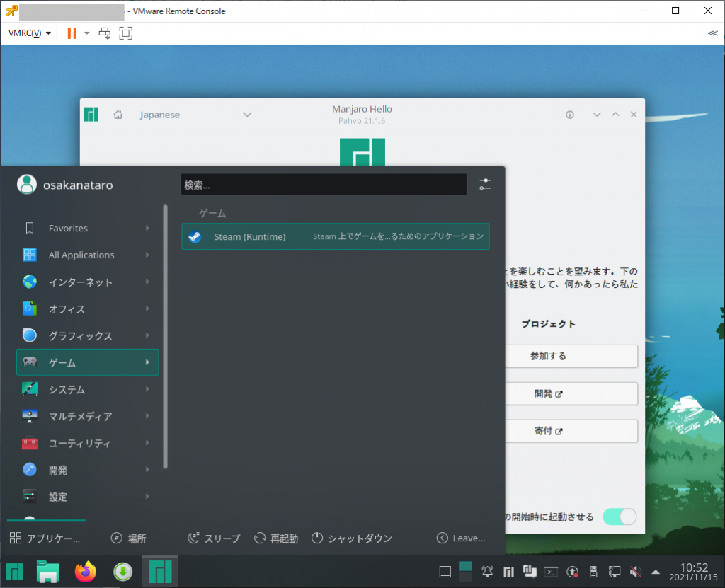The image size is (725, 588).
Task: Open clipboard tray icon
Action: click(x=530, y=572)
